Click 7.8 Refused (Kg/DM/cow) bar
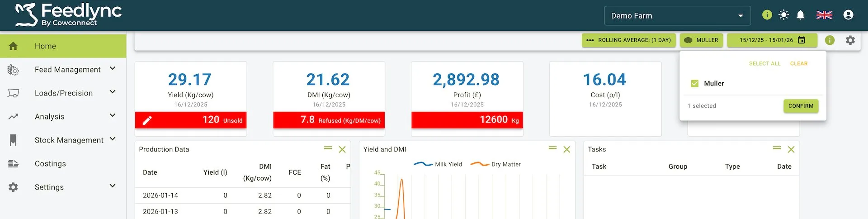The width and height of the screenshot is (868, 219). click(329, 120)
